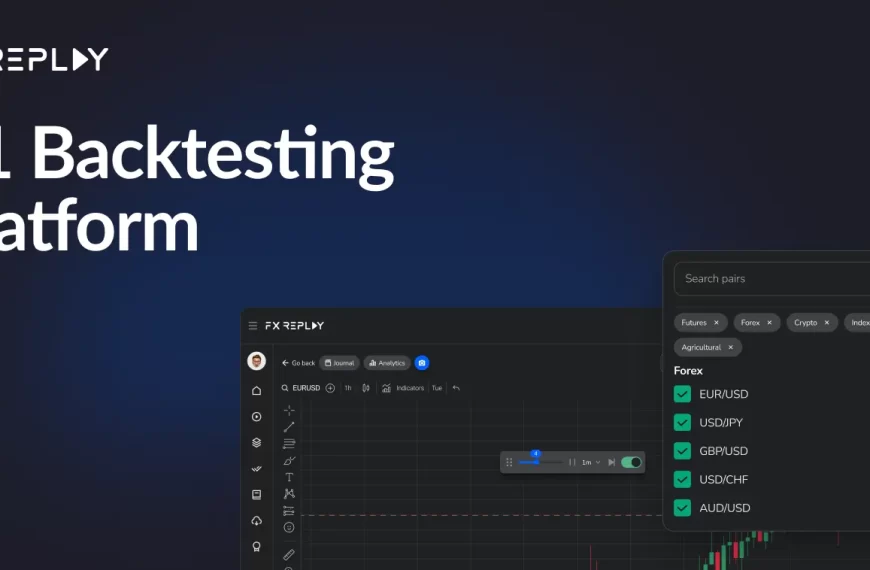Select the trend line drawing tool

point(289,427)
